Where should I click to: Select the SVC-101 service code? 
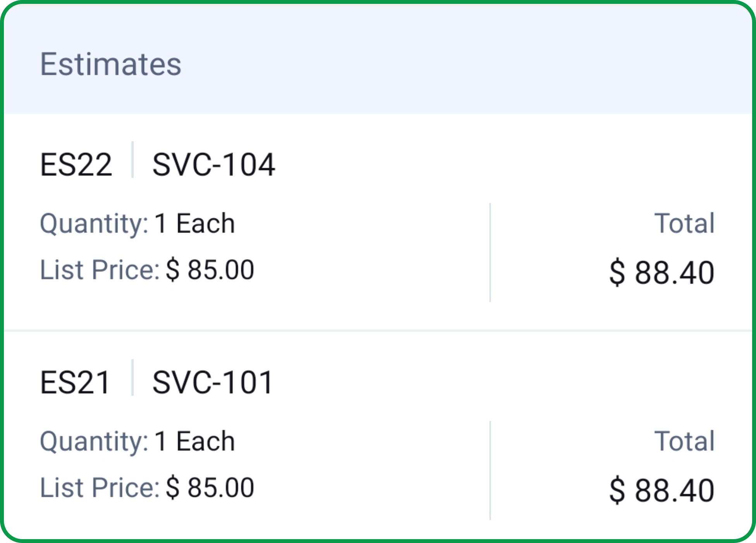click(x=213, y=383)
